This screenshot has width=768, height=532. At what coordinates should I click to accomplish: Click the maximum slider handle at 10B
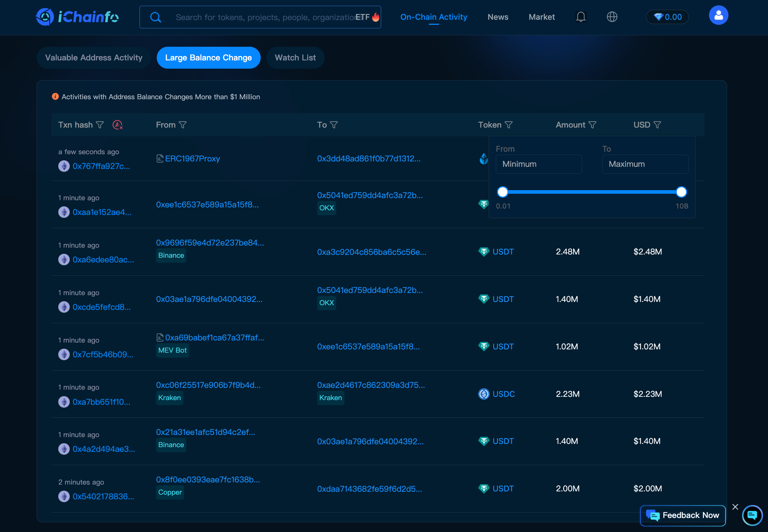[x=681, y=192]
